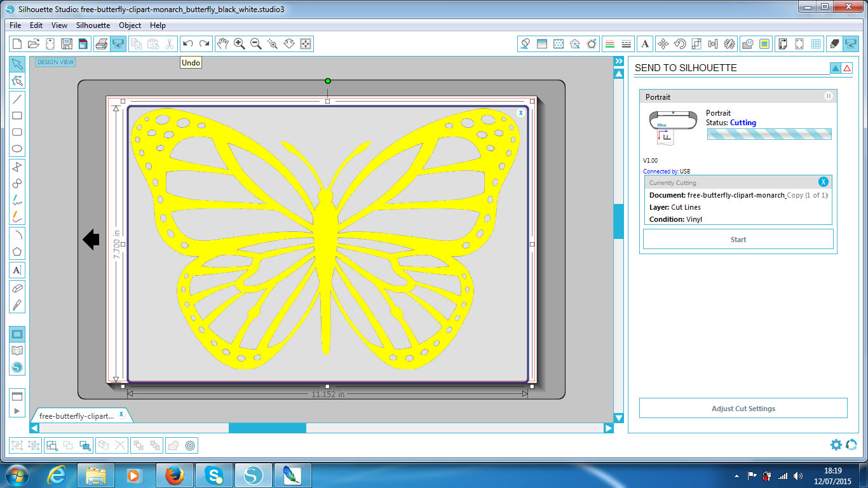Select the arrow Select tool
The height and width of the screenshot is (488, 868).
click(17, 64)
